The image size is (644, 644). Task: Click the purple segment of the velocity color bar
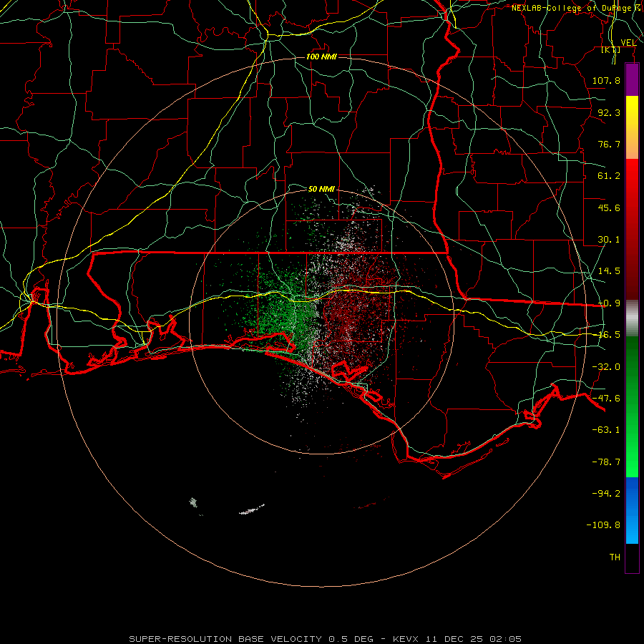click(x=632, y=79)
